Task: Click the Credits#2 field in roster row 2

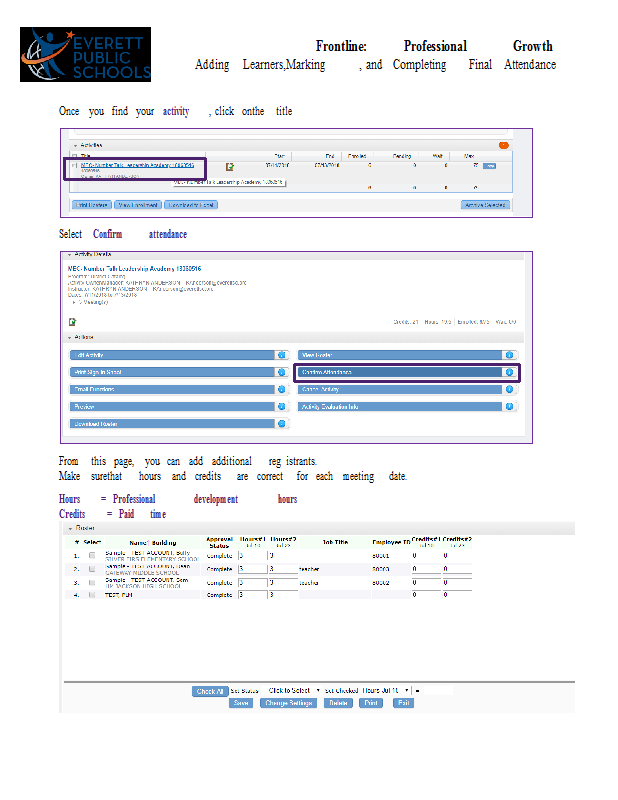Action: point(457,569)
